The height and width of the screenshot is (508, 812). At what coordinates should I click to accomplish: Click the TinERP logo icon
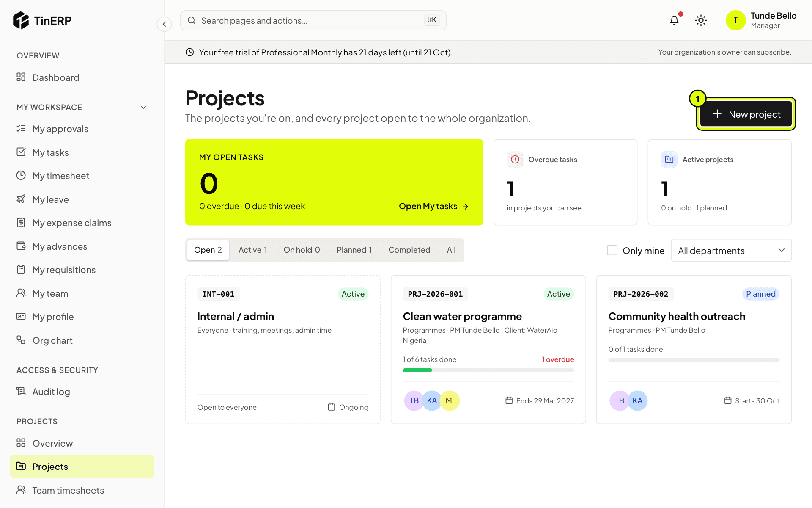21,20
